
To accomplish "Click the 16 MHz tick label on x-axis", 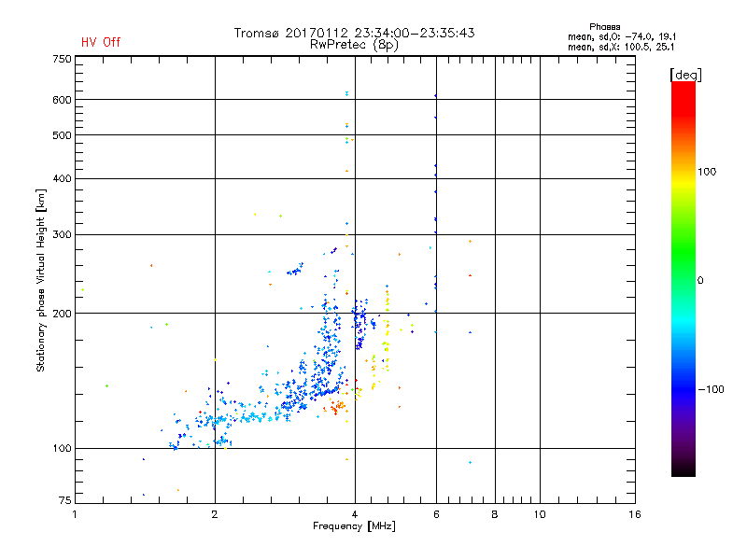I will [x=634, y=515].
